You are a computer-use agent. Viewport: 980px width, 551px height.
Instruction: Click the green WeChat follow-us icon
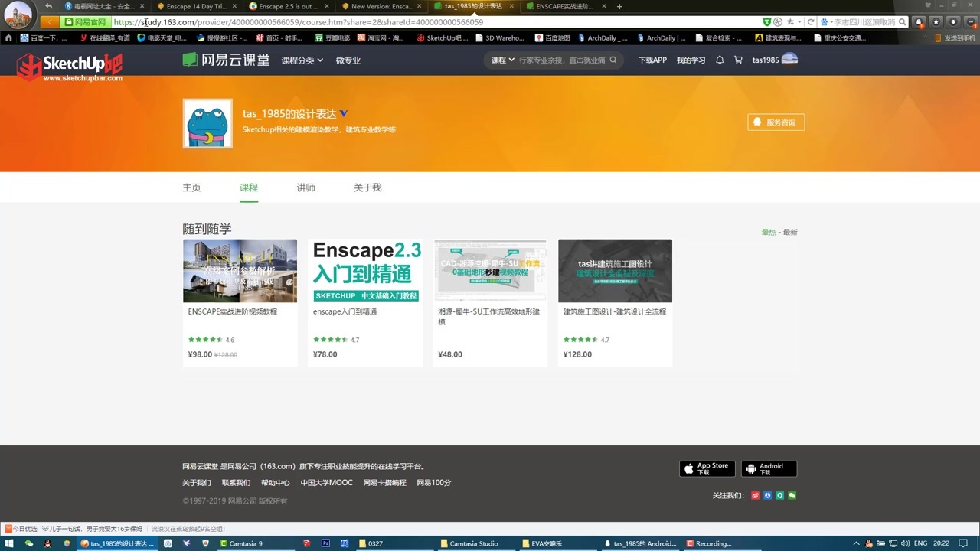pyautogui.click(x=792, y=496)
